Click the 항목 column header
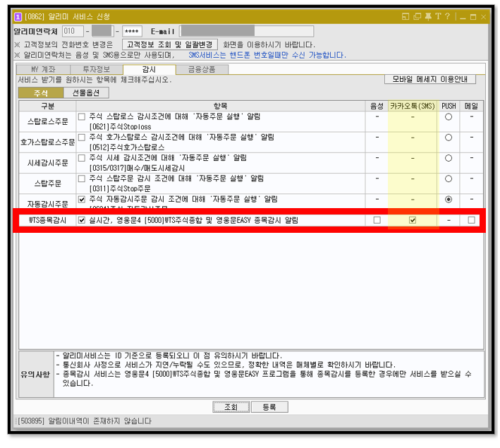This screenshot has width=500, height=448. 221,106
